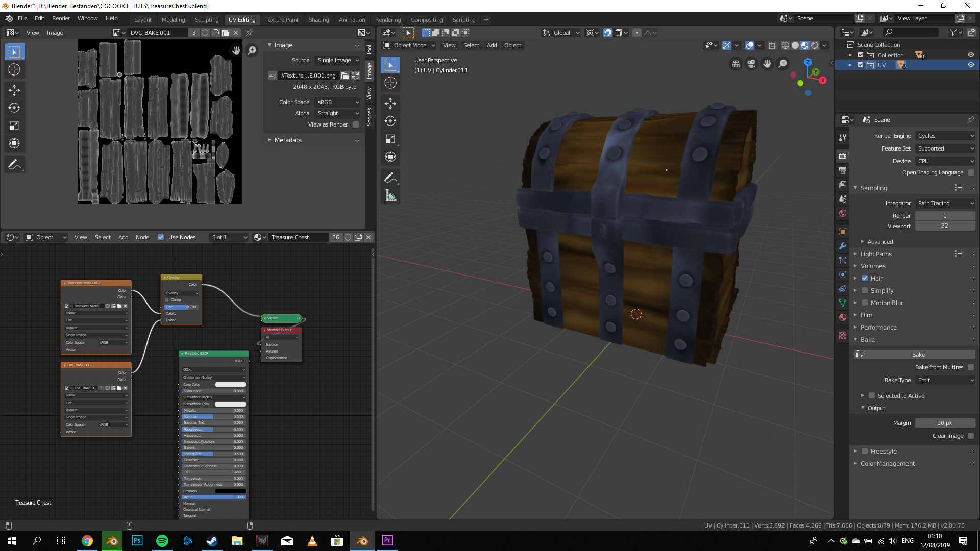Click the Fac slider in Overlay node

point(181,307)
